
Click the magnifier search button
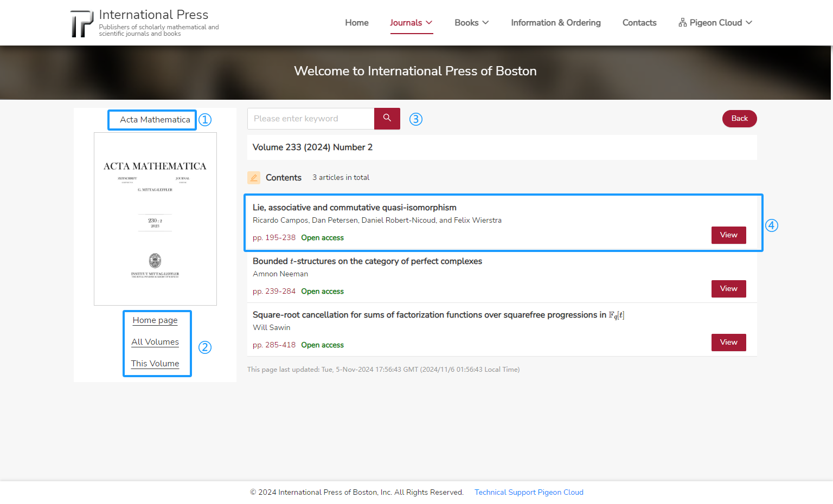click(387, 119)
